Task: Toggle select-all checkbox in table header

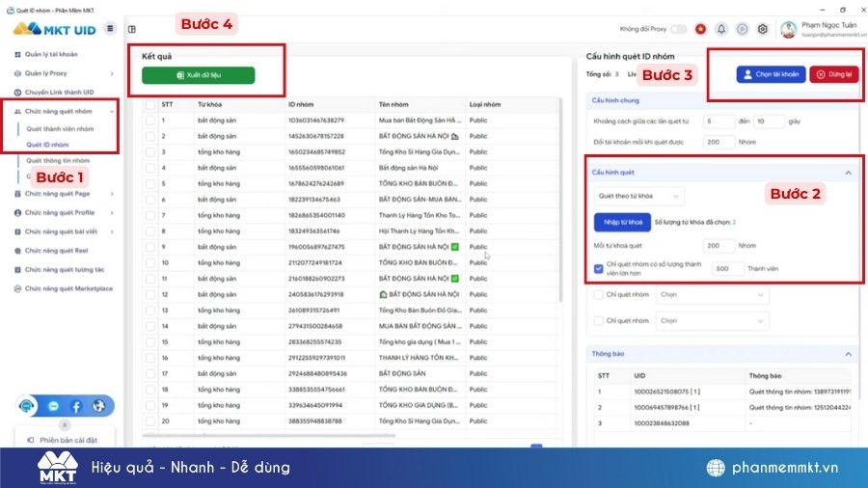Action: click(150, 104)
